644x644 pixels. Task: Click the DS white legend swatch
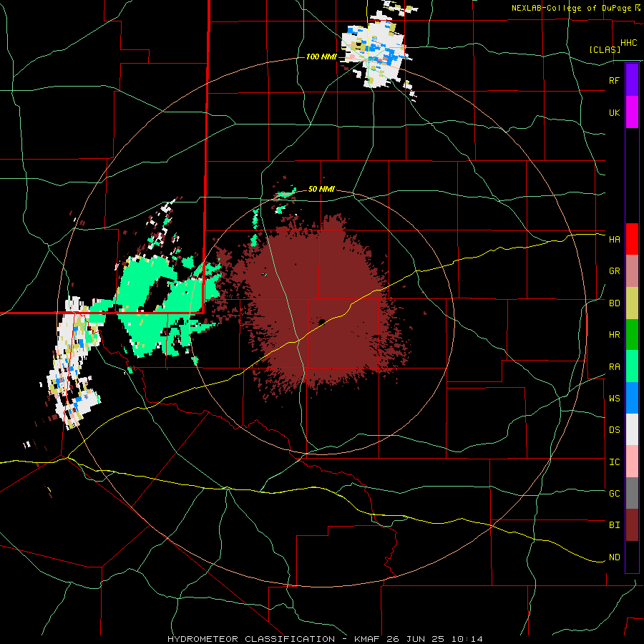[632, 429]
